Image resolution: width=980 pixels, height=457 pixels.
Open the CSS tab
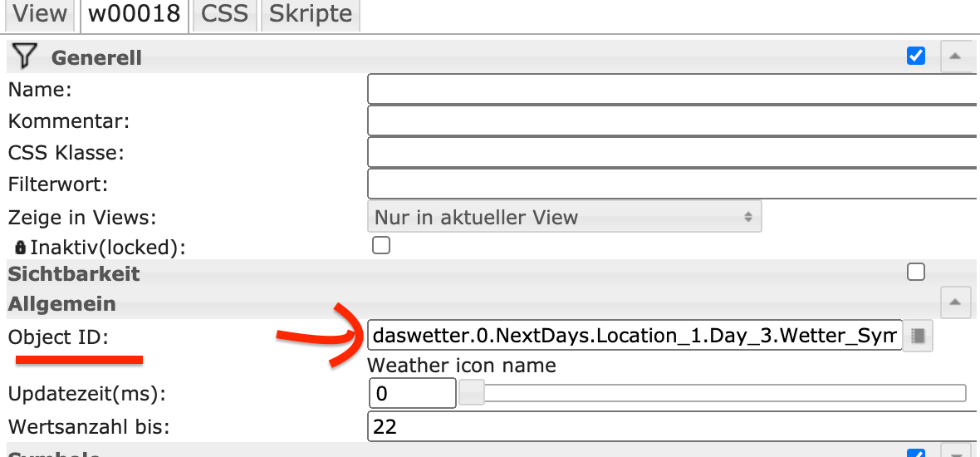[x=225, y=14]
